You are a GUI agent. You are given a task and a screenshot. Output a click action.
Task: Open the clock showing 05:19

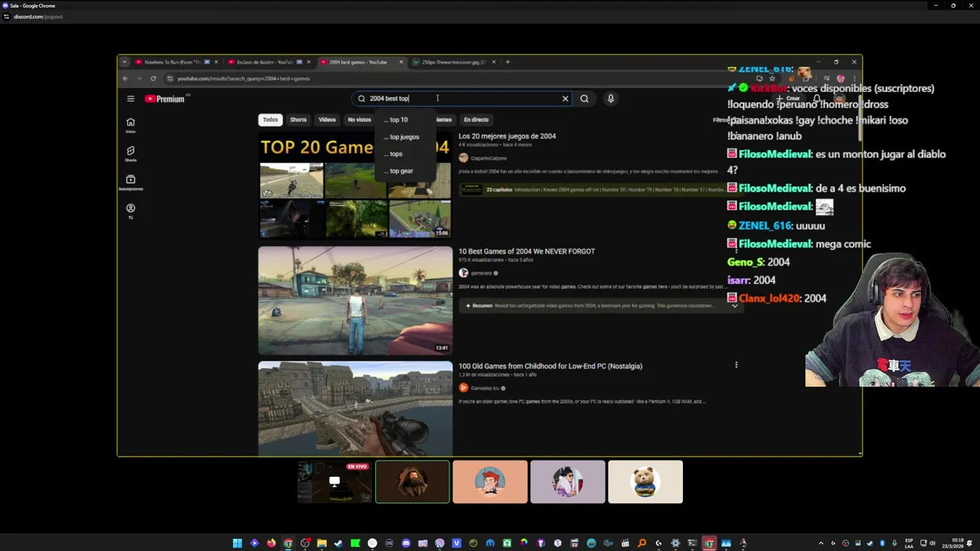(x=952, y=543)
